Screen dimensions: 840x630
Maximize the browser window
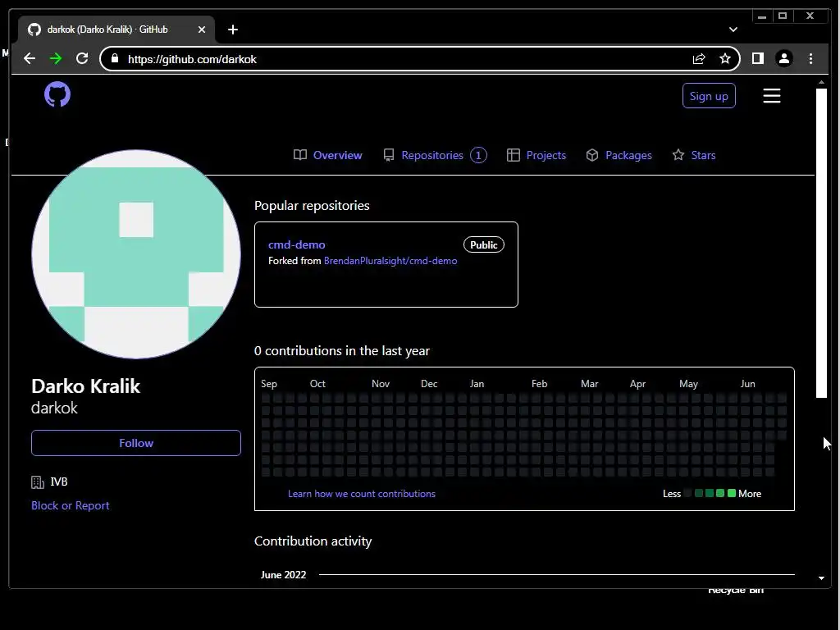pyautogui.click(x=783, y=16)
